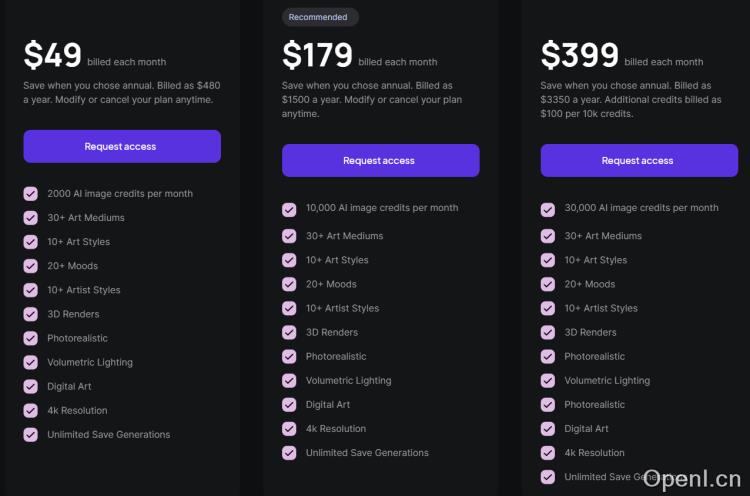This screenshot has height=496, width=750.
Task: Click the Recommended badge above the $179 price
Action: (318, 17)
